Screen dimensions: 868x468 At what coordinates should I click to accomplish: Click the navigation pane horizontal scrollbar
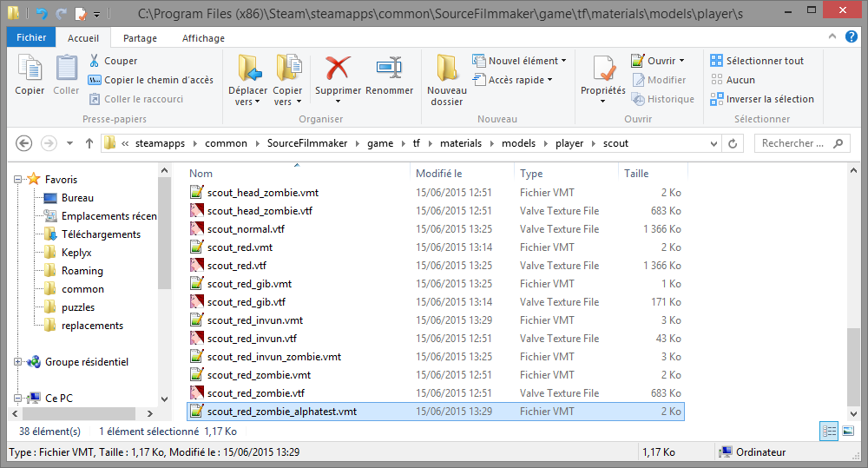(78, 413)
